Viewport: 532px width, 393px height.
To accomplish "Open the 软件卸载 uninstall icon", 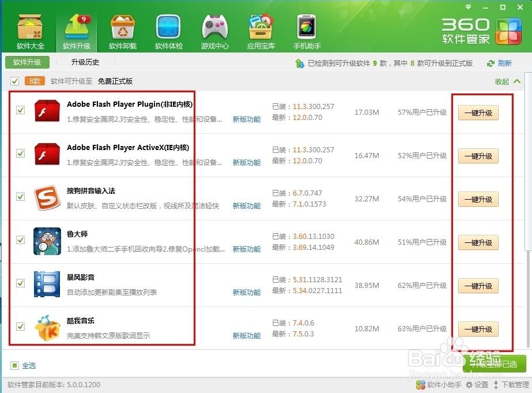I will point(122,28).
